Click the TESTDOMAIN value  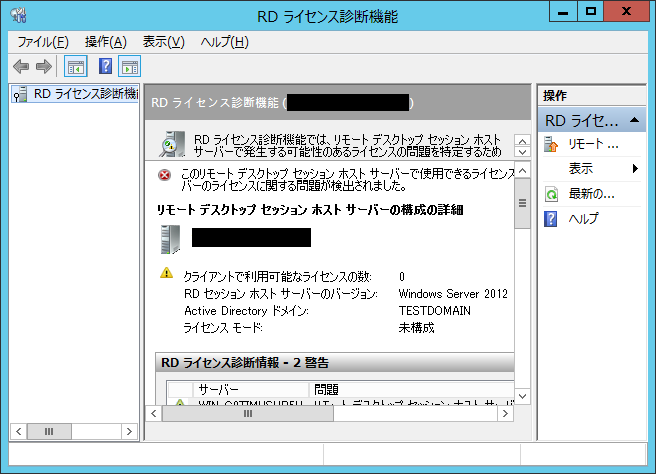[x=435, y=311]
